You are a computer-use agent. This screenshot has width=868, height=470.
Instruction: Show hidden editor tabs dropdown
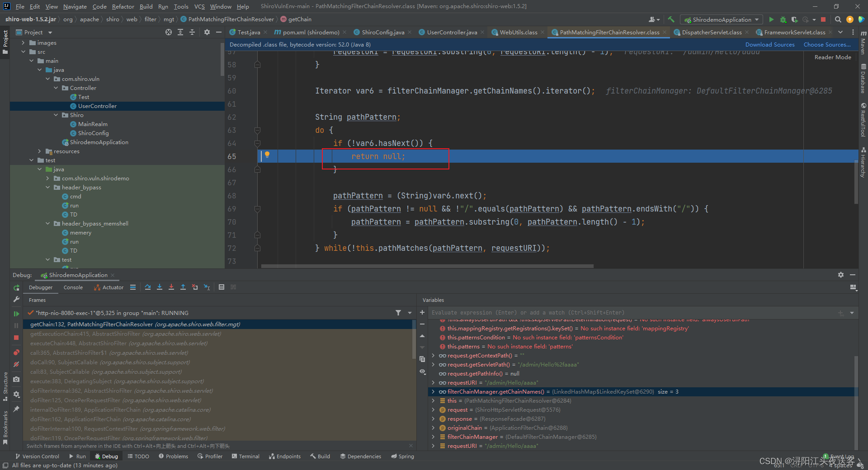840,32
